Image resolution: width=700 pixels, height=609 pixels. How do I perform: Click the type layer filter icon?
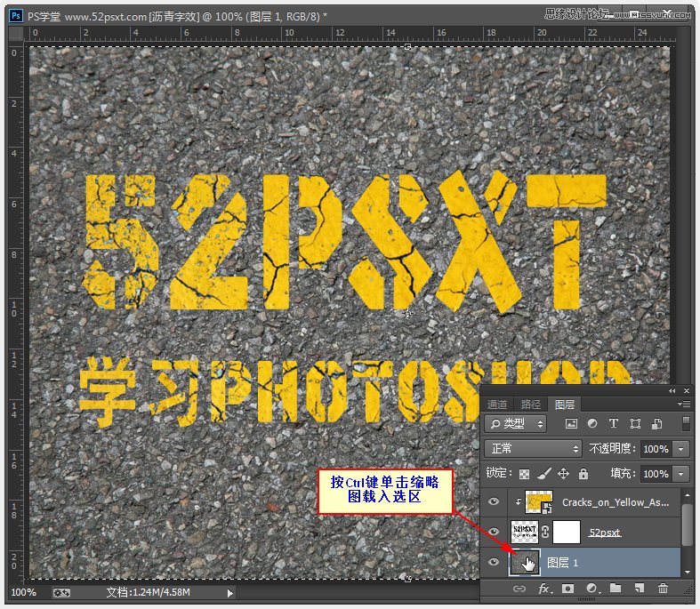[x=614, y=423]
